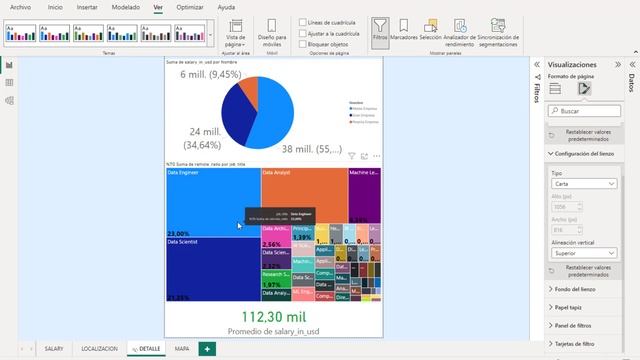This screenshot has height=360, width=640.
Task: Select the build visual icon in Visualizaciones
Action: tap(555, 89)
